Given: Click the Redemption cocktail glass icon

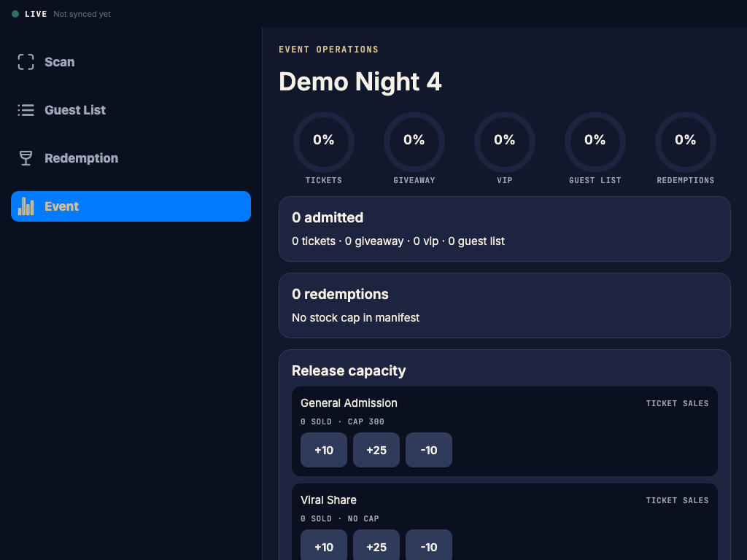Looking at the screenshot, I should (26, 158).
